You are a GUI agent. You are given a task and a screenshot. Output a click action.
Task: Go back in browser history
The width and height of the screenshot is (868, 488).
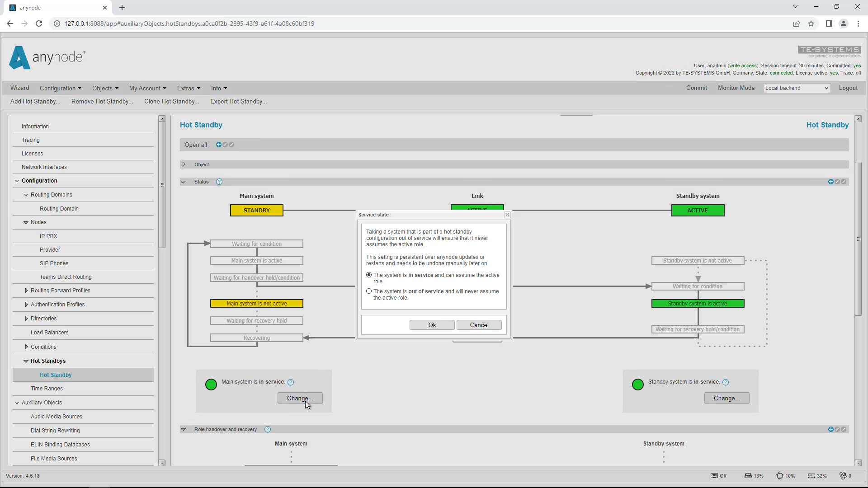(x=10, y=23)
